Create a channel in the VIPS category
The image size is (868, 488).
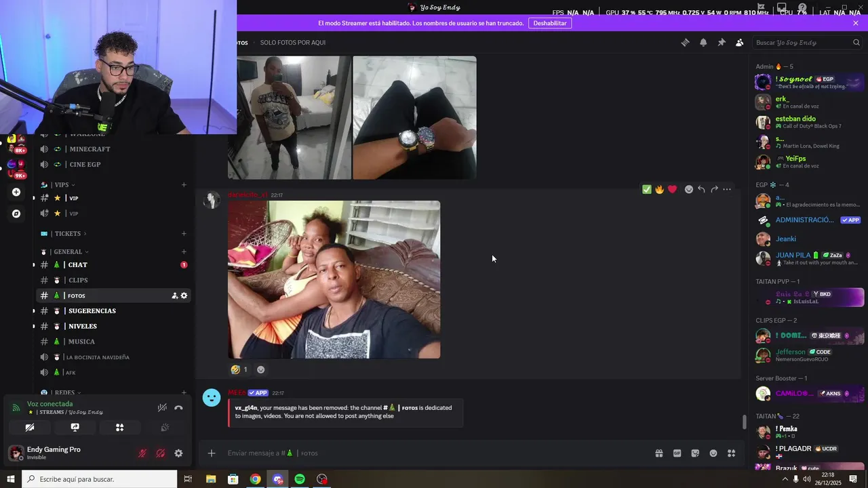(184, 185)
